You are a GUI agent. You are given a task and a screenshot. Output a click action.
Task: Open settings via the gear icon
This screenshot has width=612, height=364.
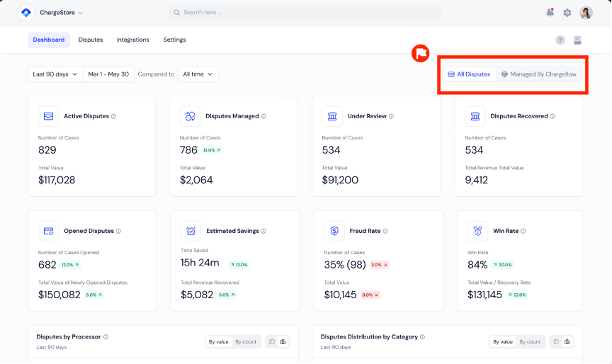click(x=567, y=13)
